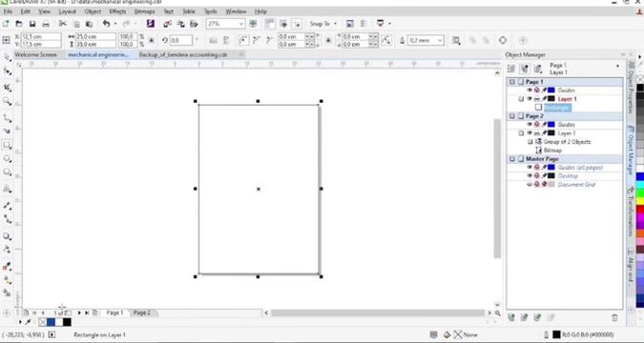Viewport: 644px width, 343px height.
Task: Click the Undo arrow icon
Action: click(x=107, y=24)
